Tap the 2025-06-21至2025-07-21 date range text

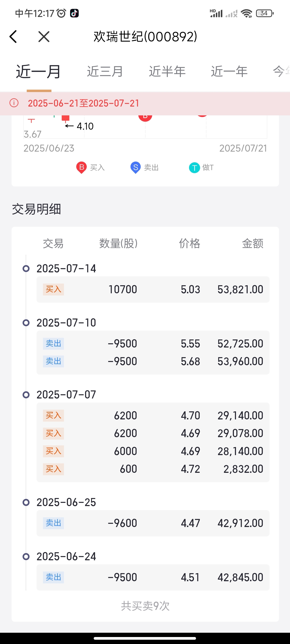click(84, 103)
